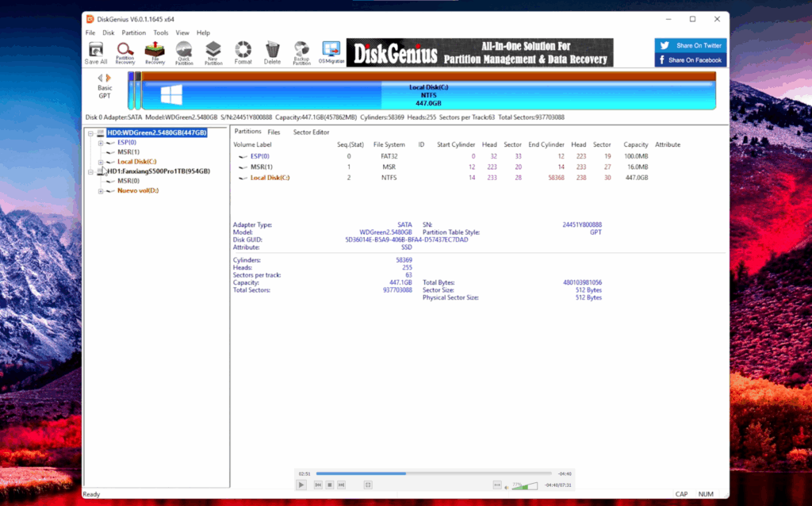Screen dimensions: 812x506
Task: Open the OS Migration tool
Action: tap(331, 53)
